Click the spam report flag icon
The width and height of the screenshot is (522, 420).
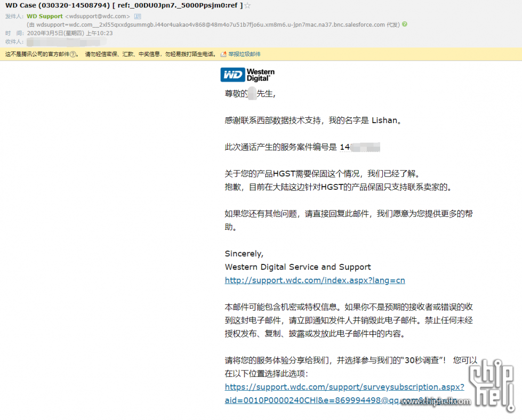[x=223, y=54]
